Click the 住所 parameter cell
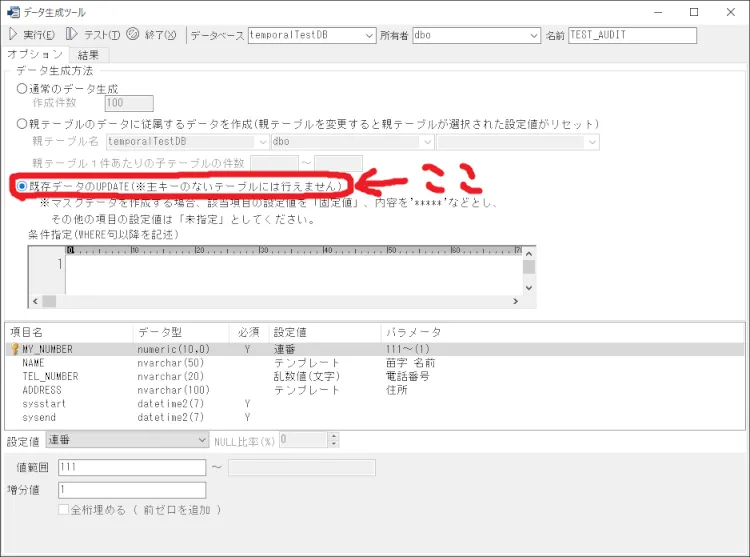750x557 pixels. [397, 390]
